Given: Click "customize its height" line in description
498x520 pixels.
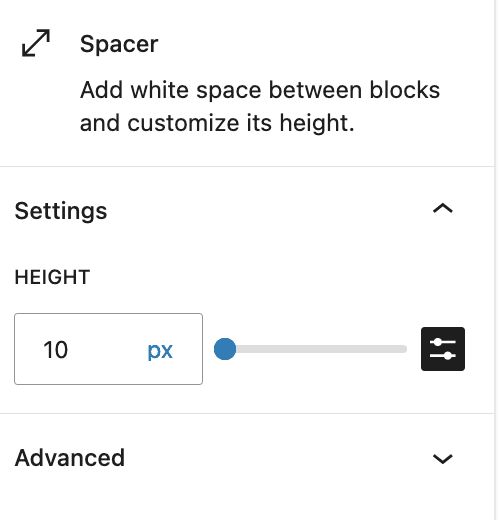Looking at the screenshot, I should [x=217, y=123].
